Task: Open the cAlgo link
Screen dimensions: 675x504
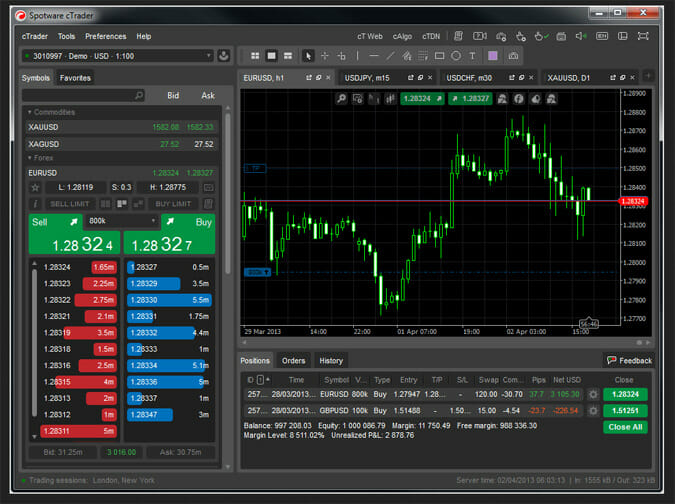Action: tap(402, 37)
